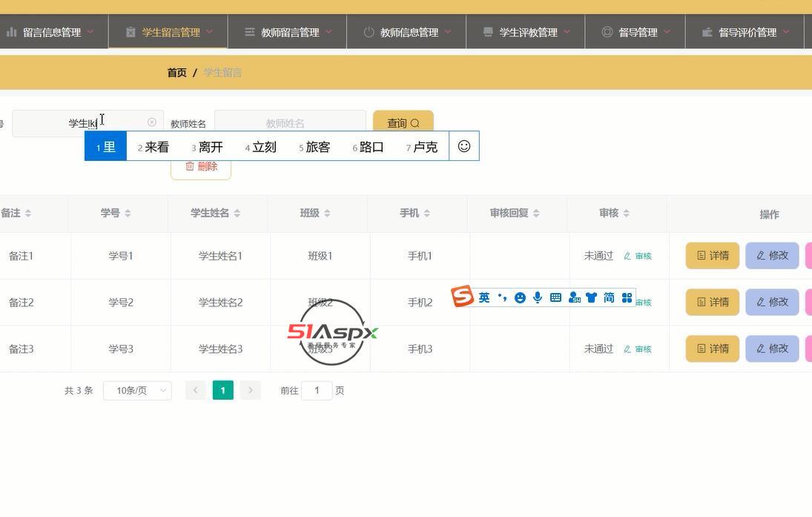Open 10条/页 page size dropdown

tap(137, 391)
